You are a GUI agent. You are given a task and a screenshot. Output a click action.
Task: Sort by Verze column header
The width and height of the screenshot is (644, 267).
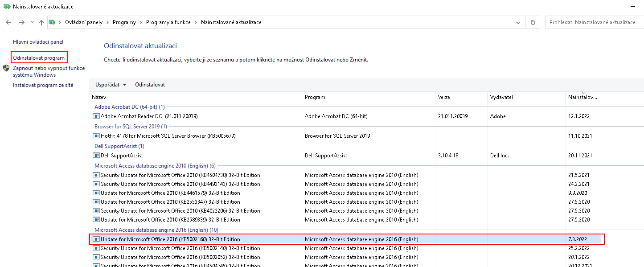(x=461, y=97)
